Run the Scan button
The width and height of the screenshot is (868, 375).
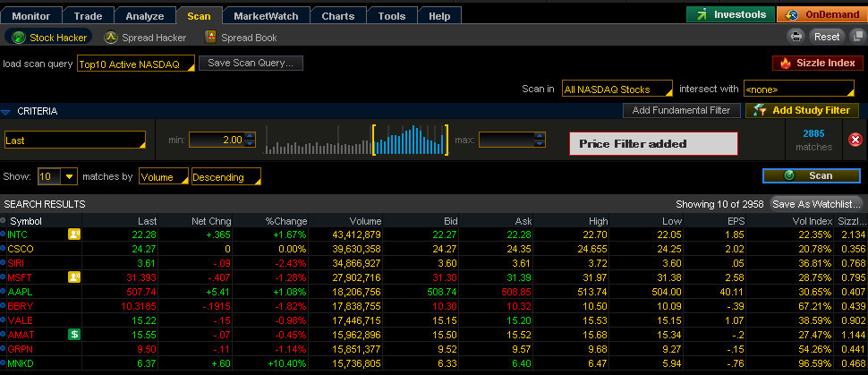tap(811, 175)
